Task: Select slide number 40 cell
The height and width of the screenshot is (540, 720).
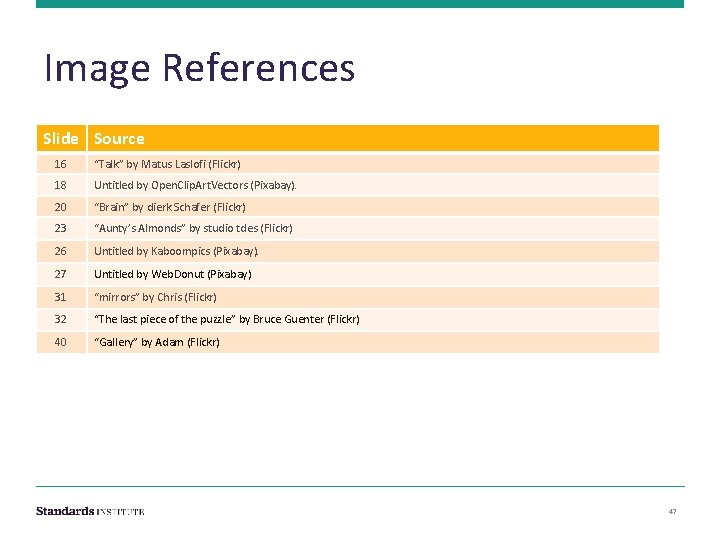Action: [61, 342]
